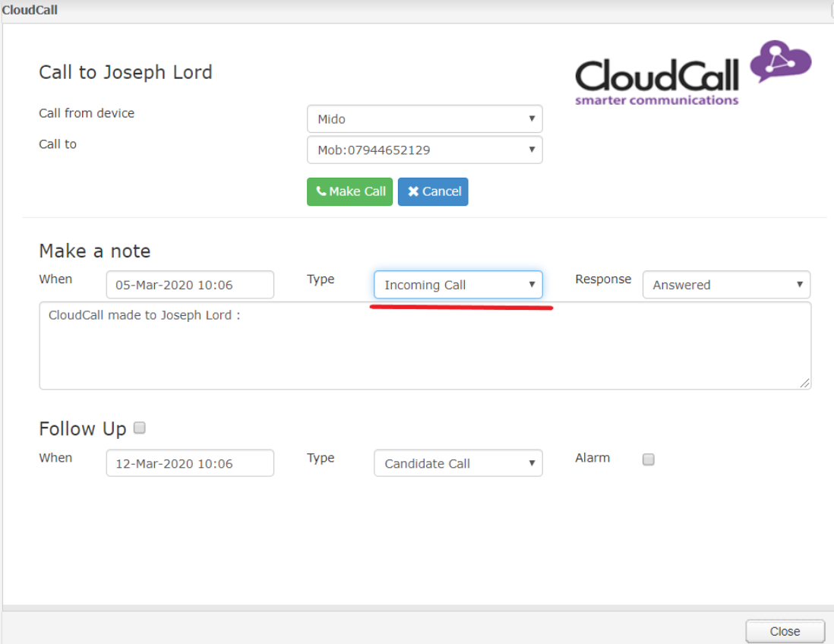Image resolution: width=834 pixels, height=644 pixels.
Task: Toggle the Alarm checkbox
Action: (x=649, y=459)
